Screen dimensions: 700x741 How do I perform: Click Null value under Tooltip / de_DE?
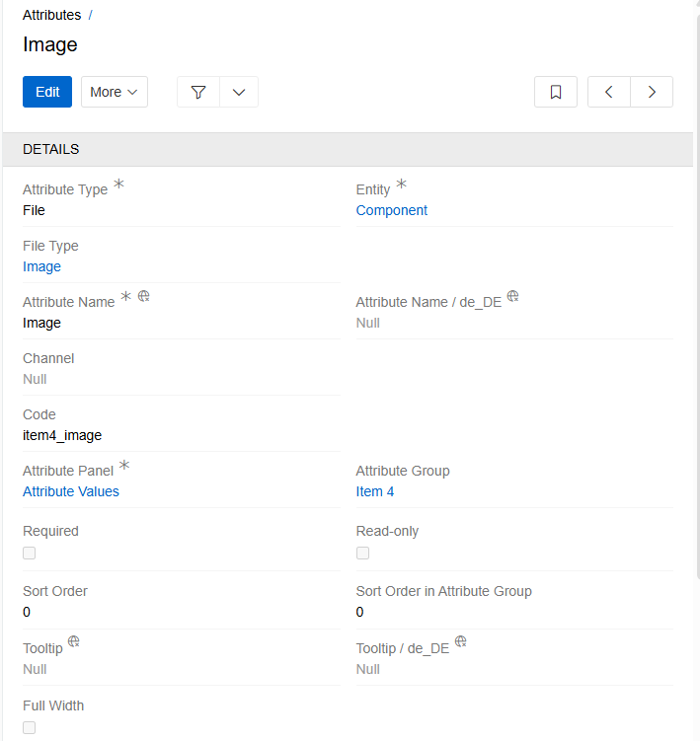pos(368,669)
